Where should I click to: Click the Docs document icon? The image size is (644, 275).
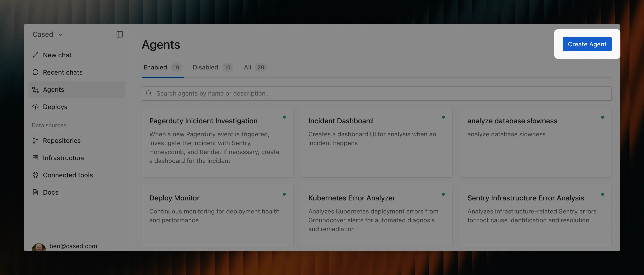tap(35, 192)
